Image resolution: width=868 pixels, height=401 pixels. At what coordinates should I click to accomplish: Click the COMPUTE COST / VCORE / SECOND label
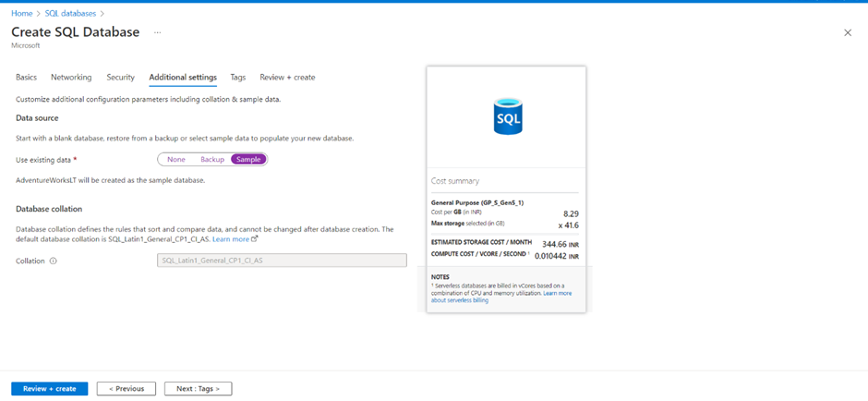tap(480, 254)
